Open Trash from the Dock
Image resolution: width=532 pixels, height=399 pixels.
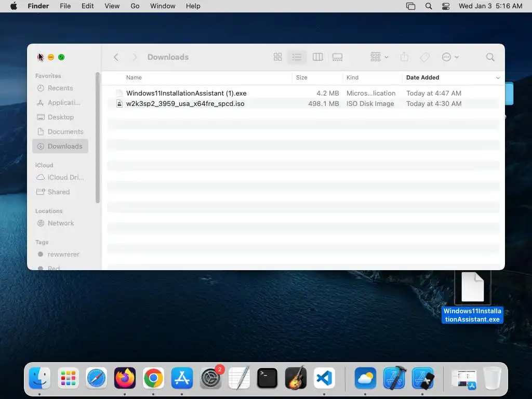pyautogui.click(x=492, y=378)
